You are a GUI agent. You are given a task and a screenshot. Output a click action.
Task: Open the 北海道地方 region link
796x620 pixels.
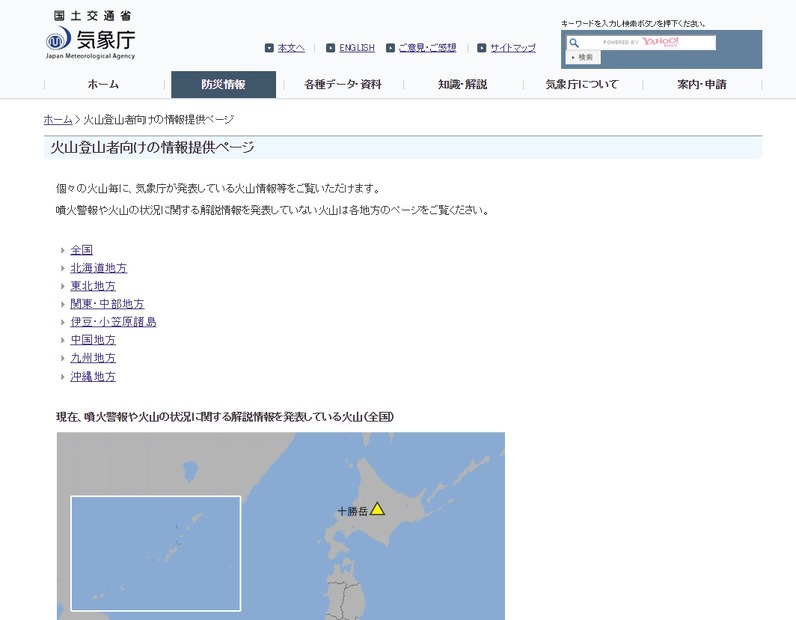point(99,268)
